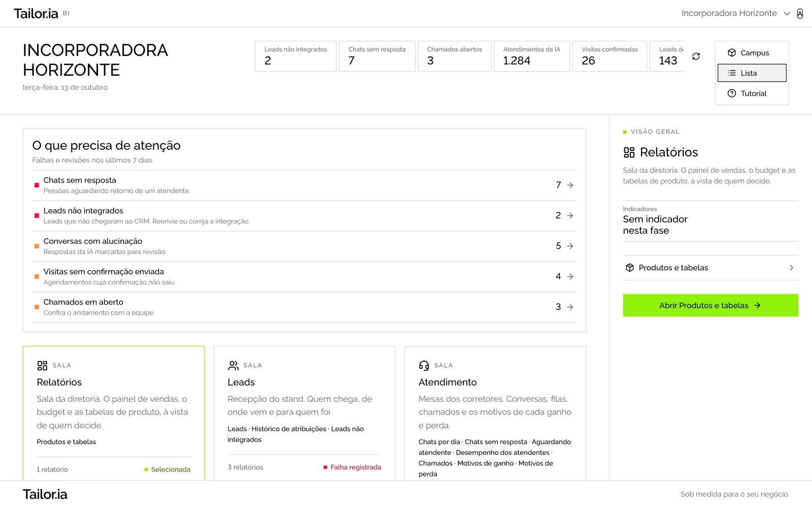The width and height of the screenshot is (812, 508).
Task: Click the Tailor.ia logo in header
Action: (36, 14)
